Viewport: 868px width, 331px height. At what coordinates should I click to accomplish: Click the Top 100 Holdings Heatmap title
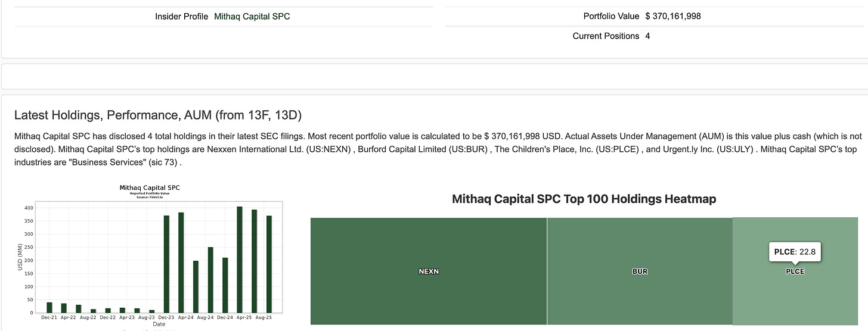tap(584, 199)
